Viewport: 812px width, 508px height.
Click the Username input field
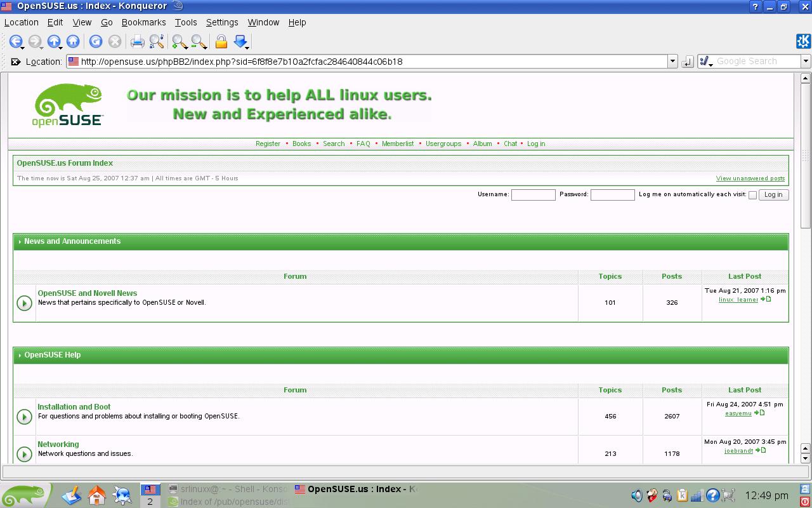(x=534, y=195)
